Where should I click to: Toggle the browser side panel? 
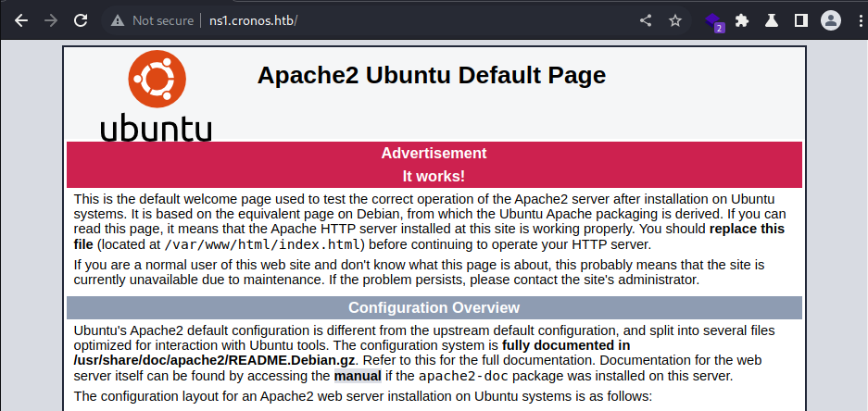(801, 21)
